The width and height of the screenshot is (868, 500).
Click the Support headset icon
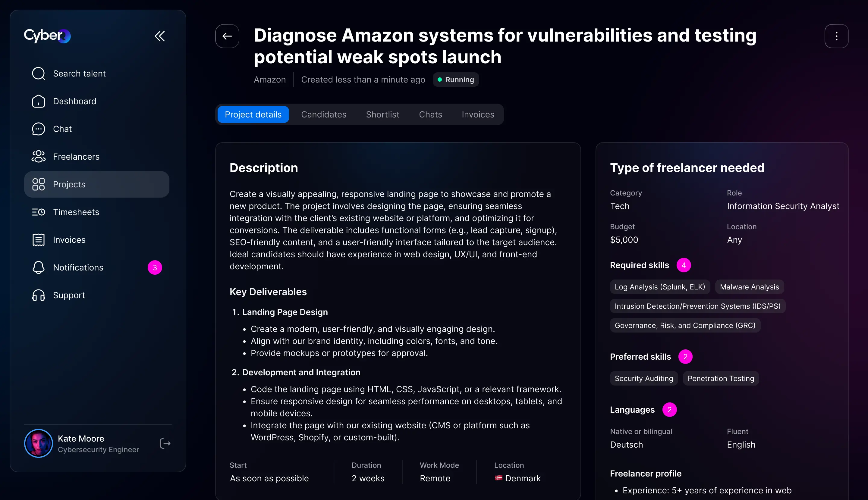point(39,295)
